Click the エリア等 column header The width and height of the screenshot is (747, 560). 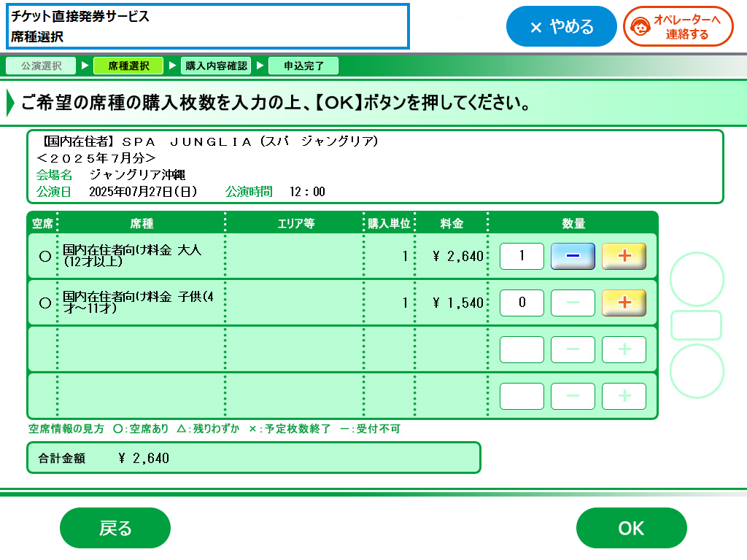click(296, 223)
